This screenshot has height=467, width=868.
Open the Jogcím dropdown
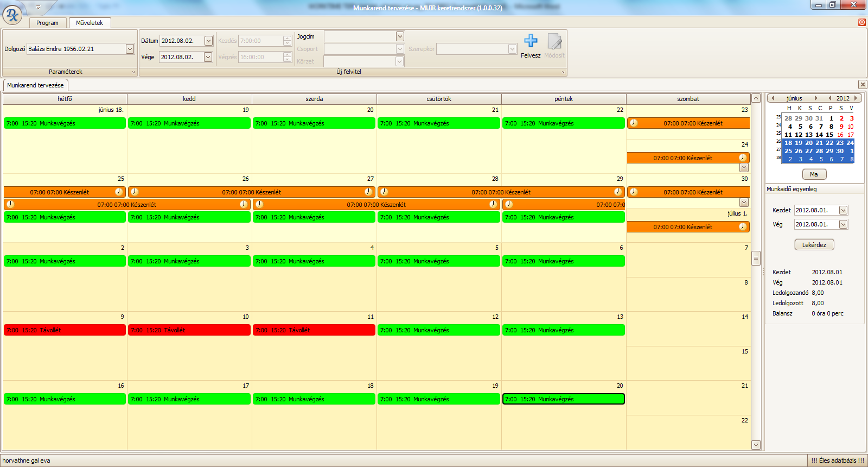400,36
